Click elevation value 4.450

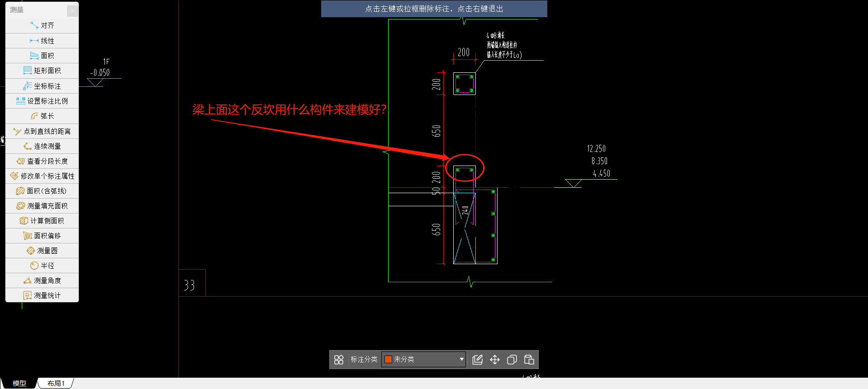(x=602, y=173)
